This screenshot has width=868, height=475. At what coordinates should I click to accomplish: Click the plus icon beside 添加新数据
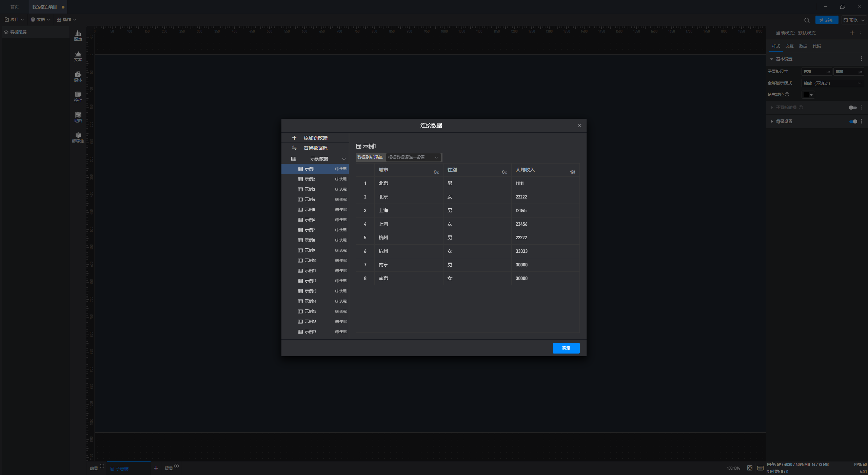(294, 138)
